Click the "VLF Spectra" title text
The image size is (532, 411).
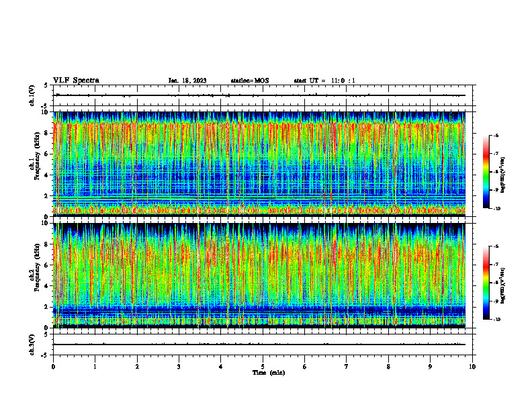(x=76, y=81)
